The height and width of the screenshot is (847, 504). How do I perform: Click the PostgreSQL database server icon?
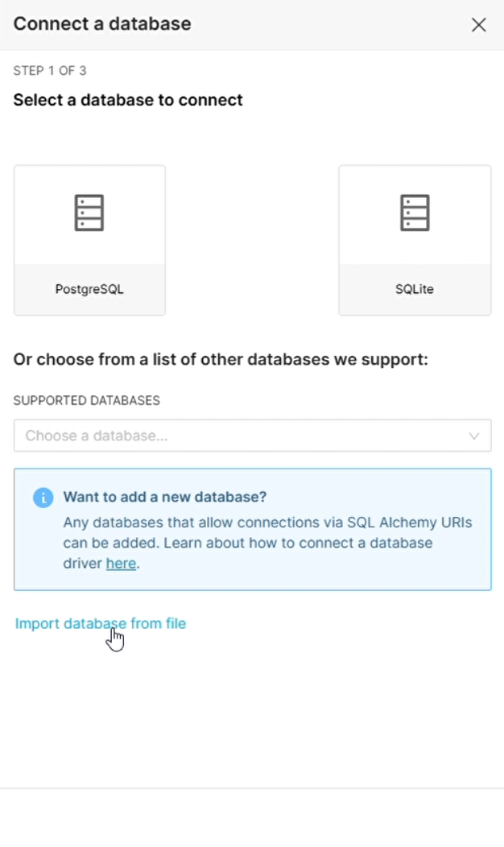coord(89,213)
